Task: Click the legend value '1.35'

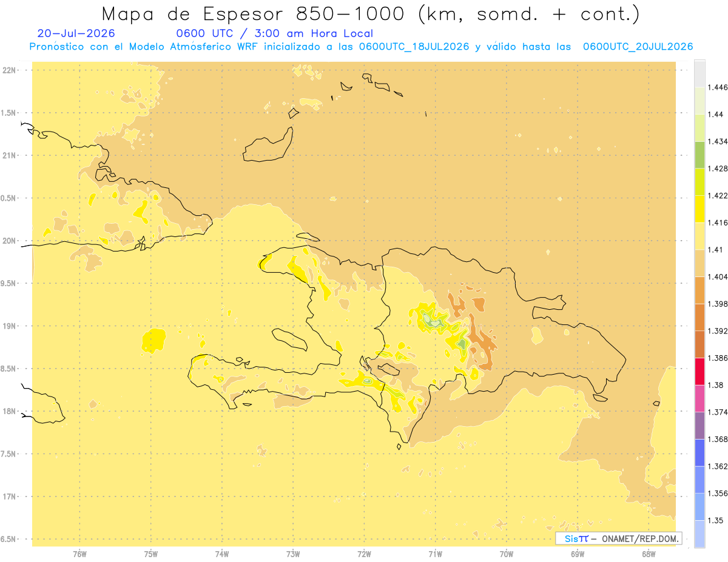Action: [x=716, y=520]
